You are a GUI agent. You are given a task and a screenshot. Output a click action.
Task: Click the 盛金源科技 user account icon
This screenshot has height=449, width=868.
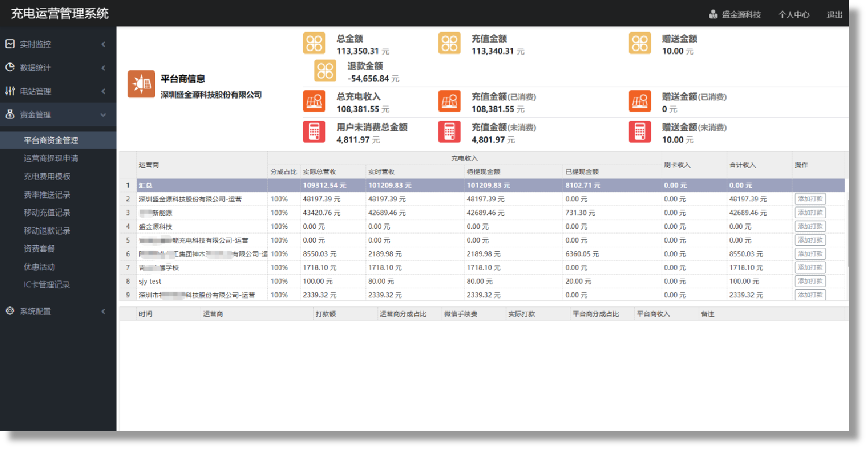click(713, 14)
